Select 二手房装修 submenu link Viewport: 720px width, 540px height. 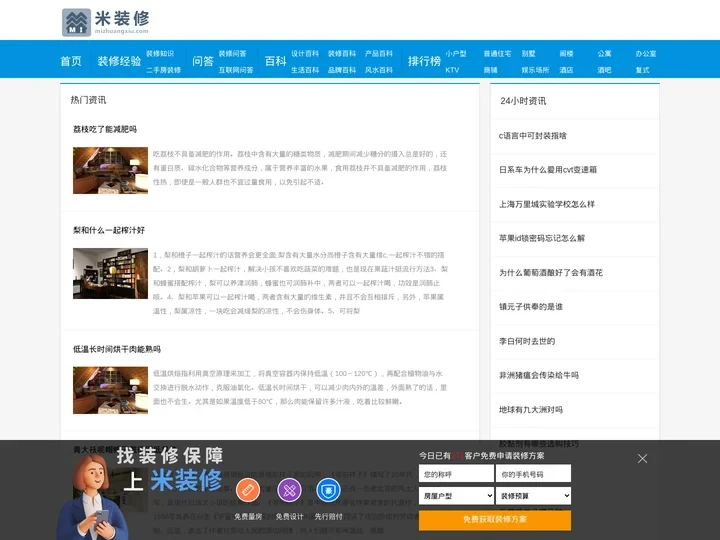(x=163, y=70)
